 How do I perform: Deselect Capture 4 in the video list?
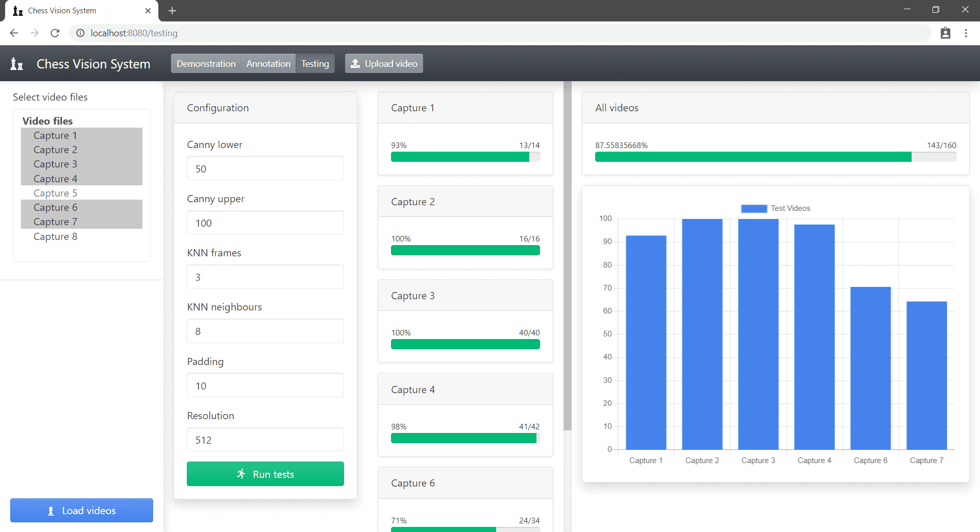point(55,178)
